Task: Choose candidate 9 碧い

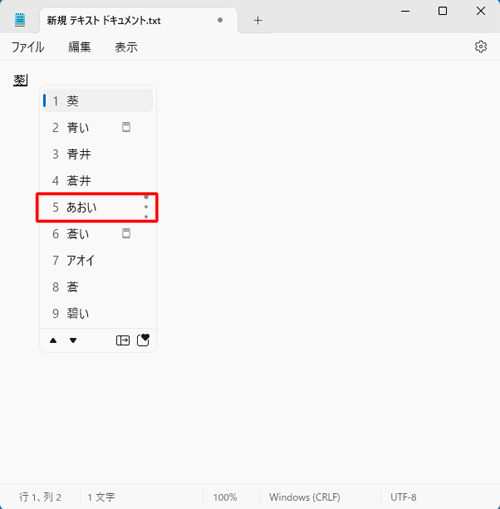Action: click(98, 314)
